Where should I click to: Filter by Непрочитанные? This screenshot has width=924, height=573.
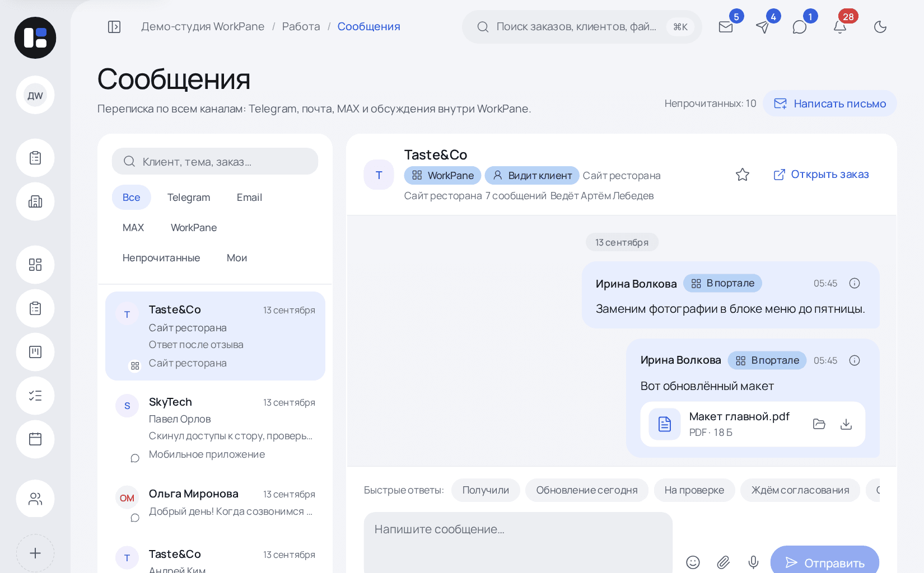pos(161,258)
